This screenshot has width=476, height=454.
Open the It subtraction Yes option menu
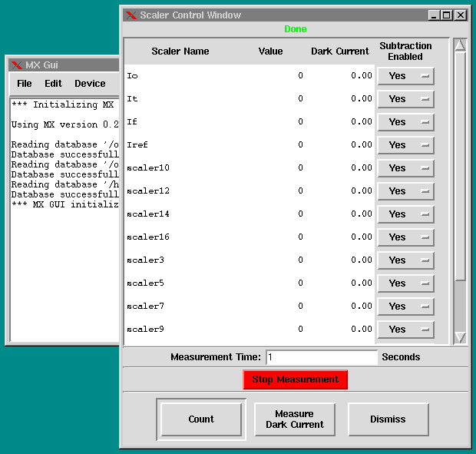pyautogui.click(x=405, y=99)
